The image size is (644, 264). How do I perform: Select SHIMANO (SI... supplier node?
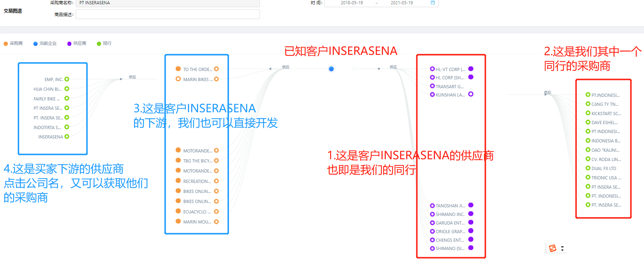click(432, 248)
